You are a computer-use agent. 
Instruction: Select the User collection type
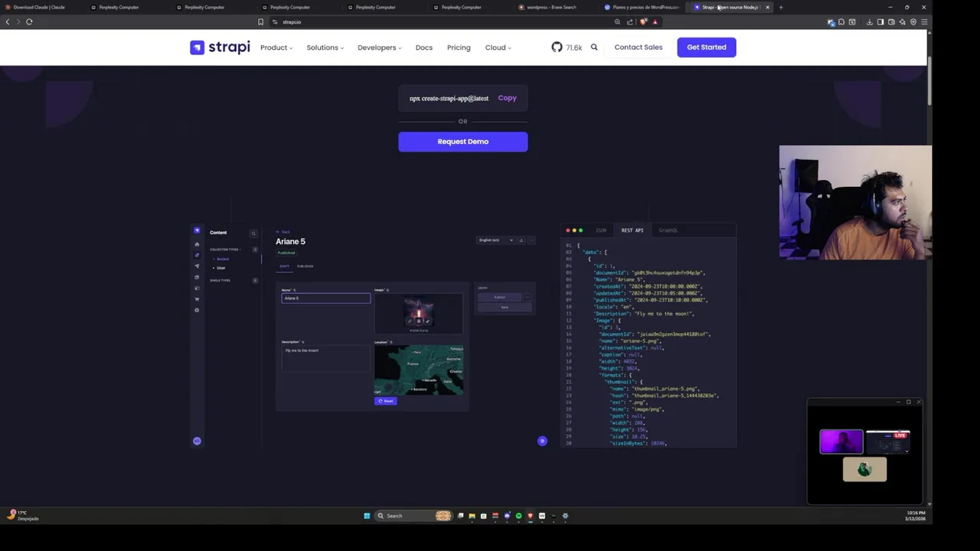(220, 268)
